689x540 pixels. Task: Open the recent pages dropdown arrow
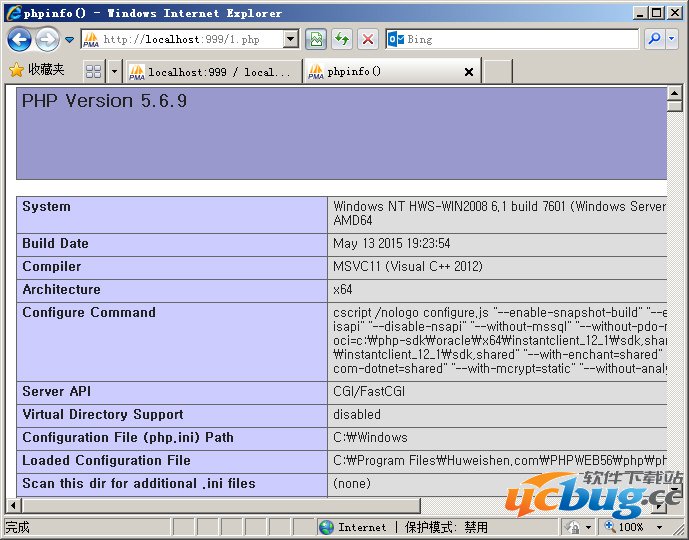coord(69,40)
